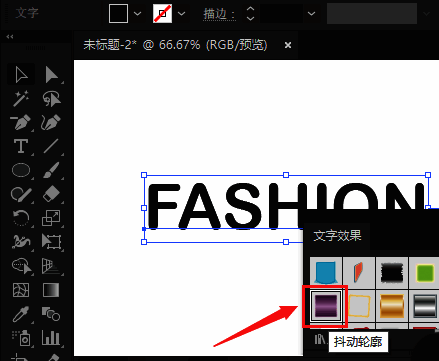
Task: Select the Eyedropper tool
Action: (21, 314)
